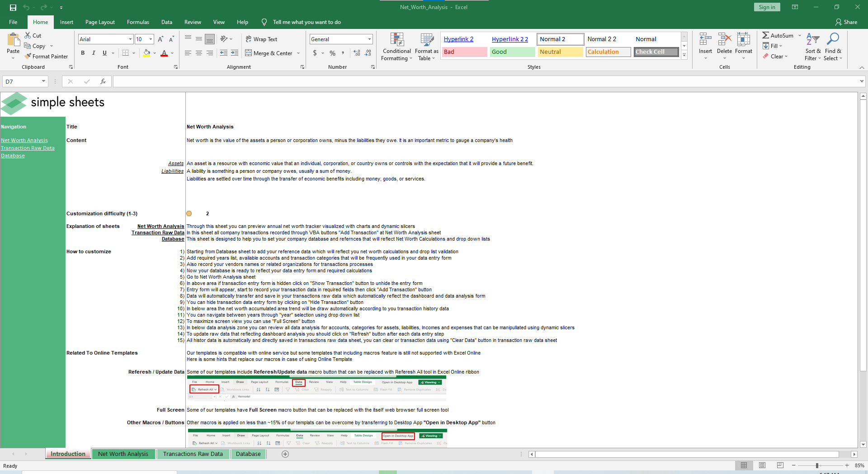The width and height of the screenshot is (868, 474).
Task: Open Find & Select magnifier
Action: pos(833,47)
